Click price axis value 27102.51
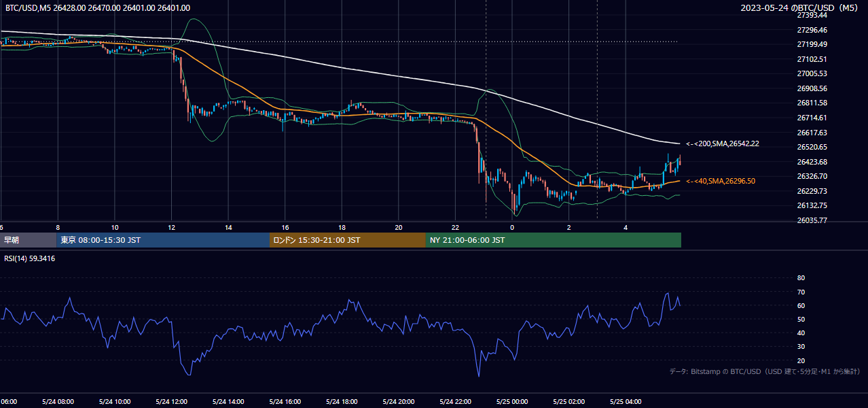868x408 pixels. pos(812,59)
